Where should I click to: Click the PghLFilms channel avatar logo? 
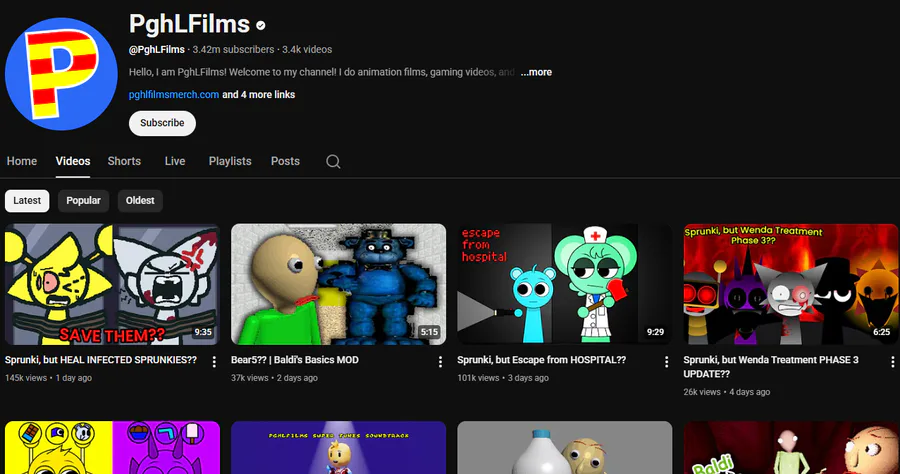(x=61, y=74)
